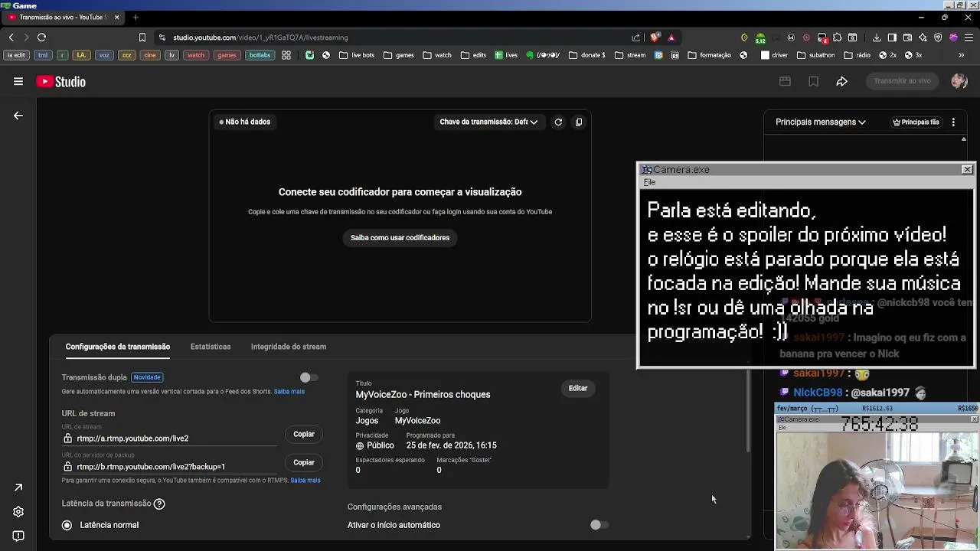Click the clapperboard icon in Studio header

coord(785,81)
